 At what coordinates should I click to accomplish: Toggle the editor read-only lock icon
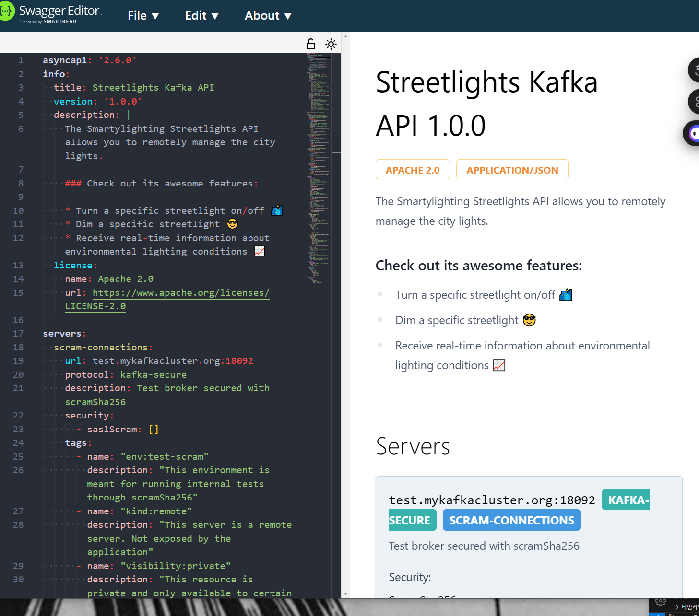point(311,44)
